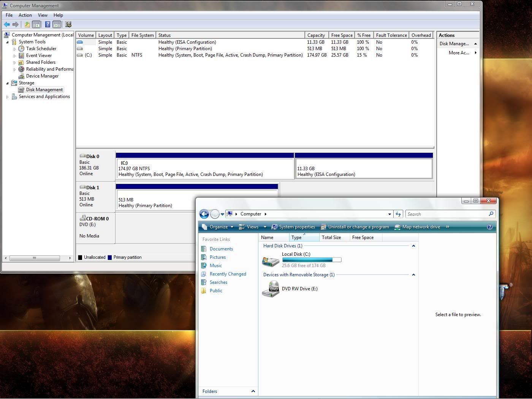532x399 pixels.
Task: Open the Recently Changed favorite link
Action: tap(228, 274)
